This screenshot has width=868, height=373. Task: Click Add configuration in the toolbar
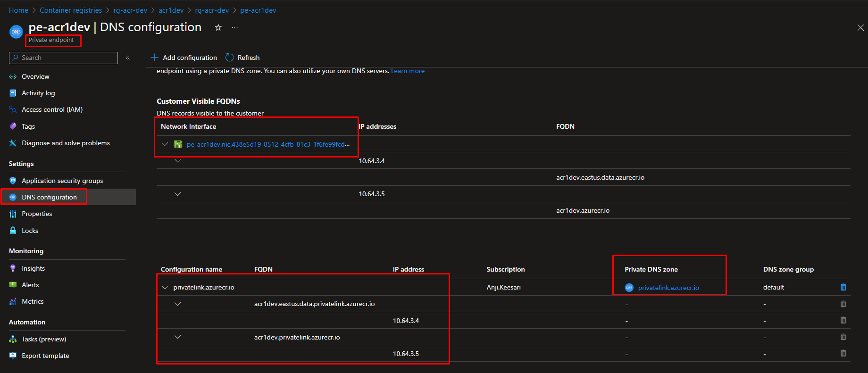click(184, 58)
